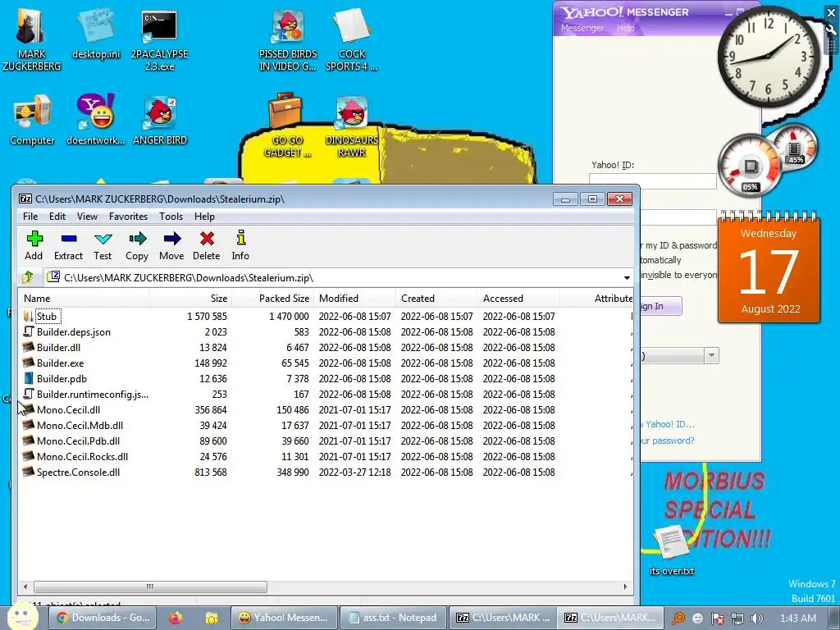Click the Action Center flag tray icon

coord(717,619)
